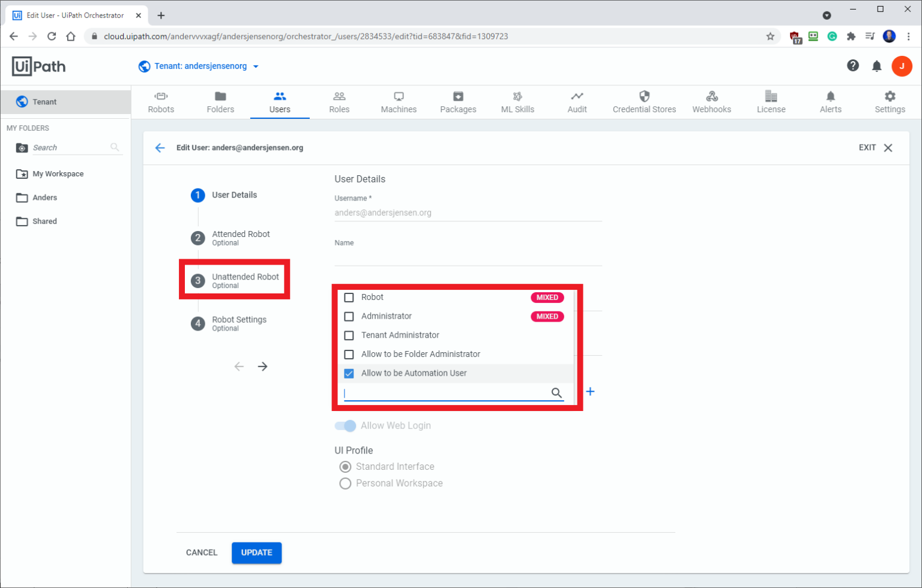Select the Personal Workspace radio button
The height and width of the screenshot is (588, 922).
pos(345,483)
